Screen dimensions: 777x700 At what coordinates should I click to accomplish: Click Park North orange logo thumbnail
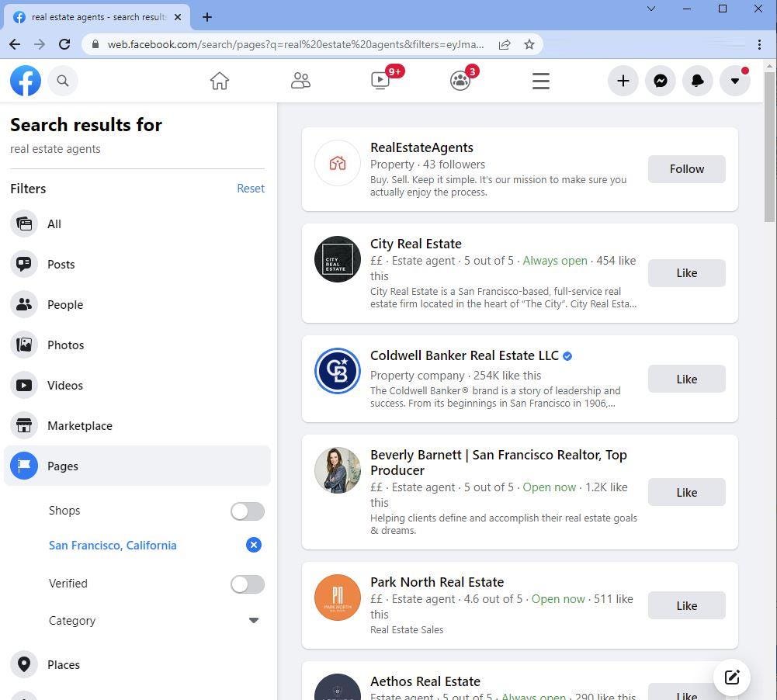[x=338, y=598]
